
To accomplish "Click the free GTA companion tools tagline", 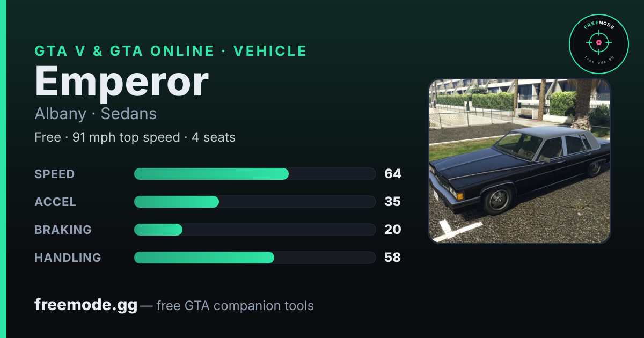I will click(235, 306).
